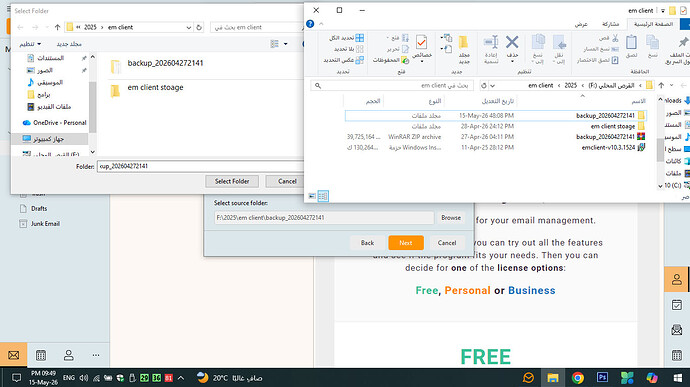The image size is (690, 387).
Task: Expand address path dropdown in Select Folder dialog
Action: point(188,27)
